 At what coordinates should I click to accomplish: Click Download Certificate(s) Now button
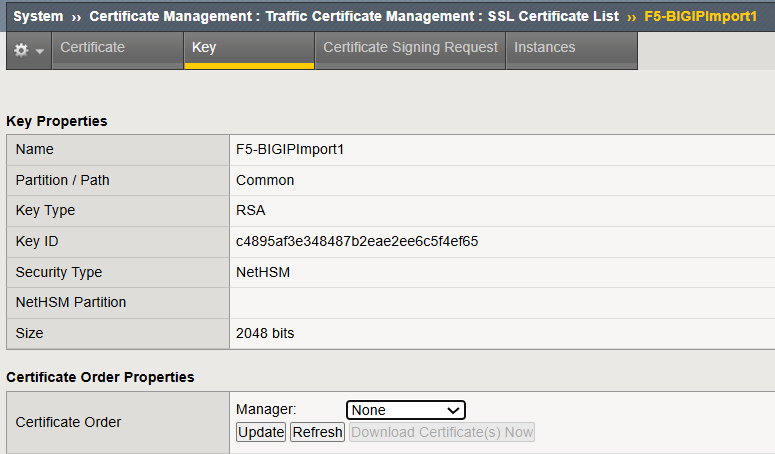coord(442,432)
